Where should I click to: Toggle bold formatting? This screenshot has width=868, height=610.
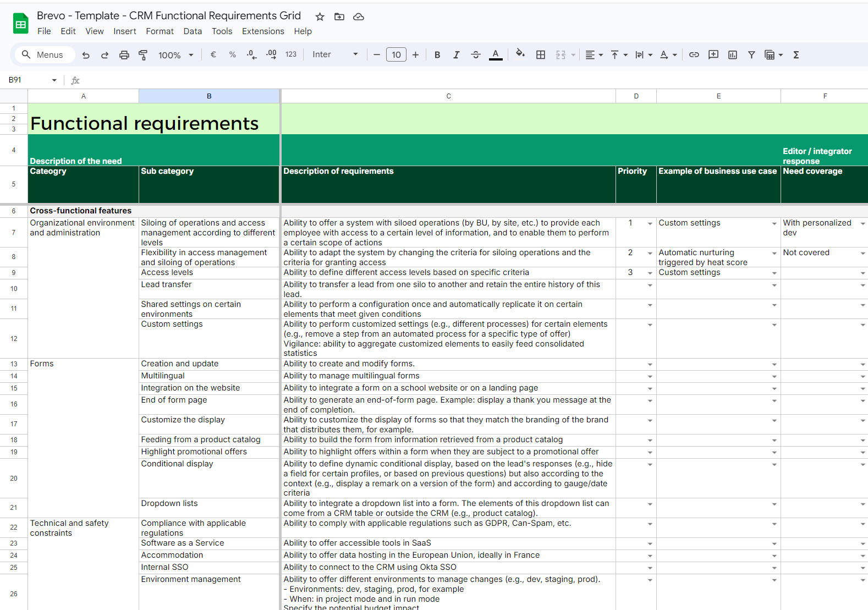437,55
